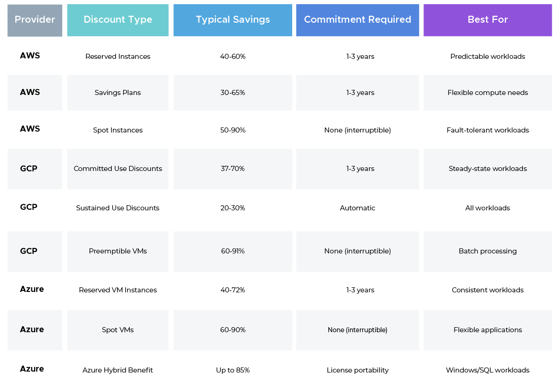
Task: Click the Preemptible VMs cell
Action: (117, 251)
